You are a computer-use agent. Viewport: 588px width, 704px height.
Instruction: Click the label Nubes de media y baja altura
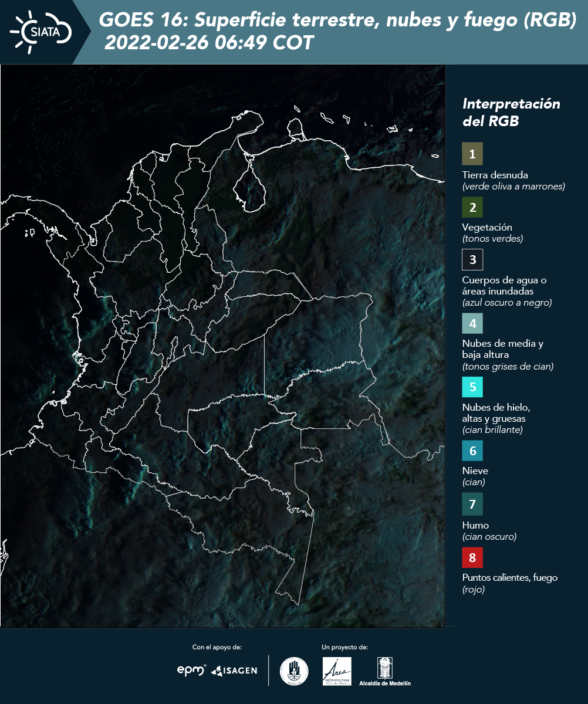(x=503, y=349)
